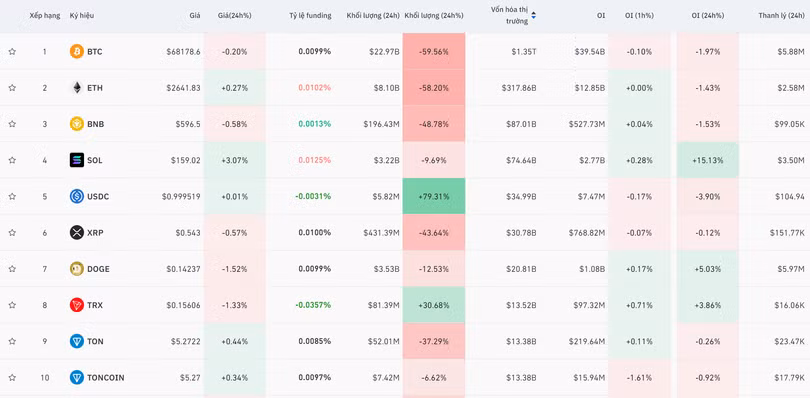Toggle the star on the TON row
The image size is (810, 398).
(12, 341)
